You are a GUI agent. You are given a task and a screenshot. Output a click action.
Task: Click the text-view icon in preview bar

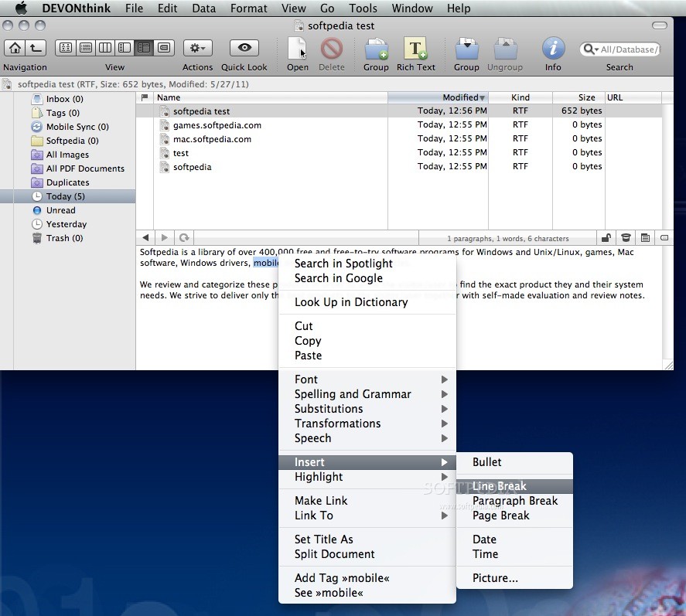pyautogui.click(x=645, y=238)
